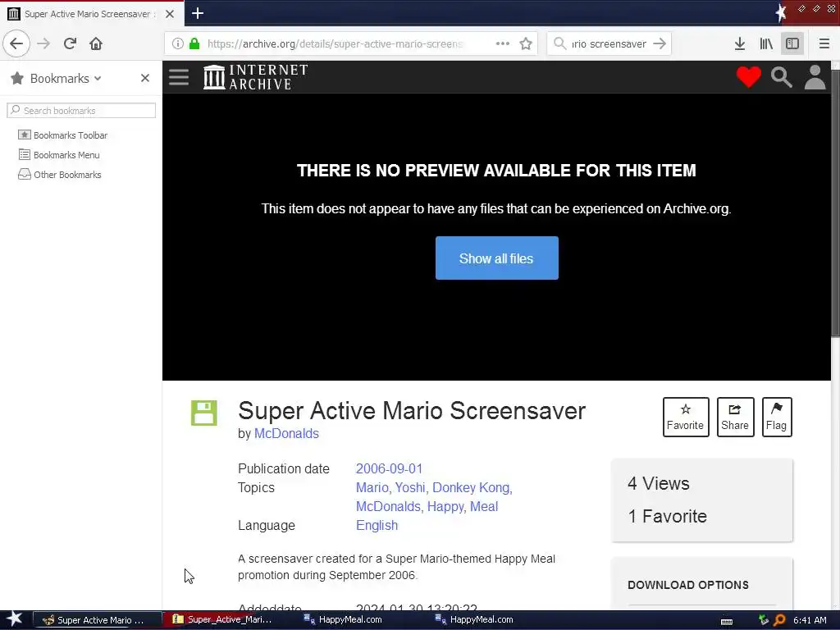
Task: Open the Library menu icon
Action: [766, 43]
